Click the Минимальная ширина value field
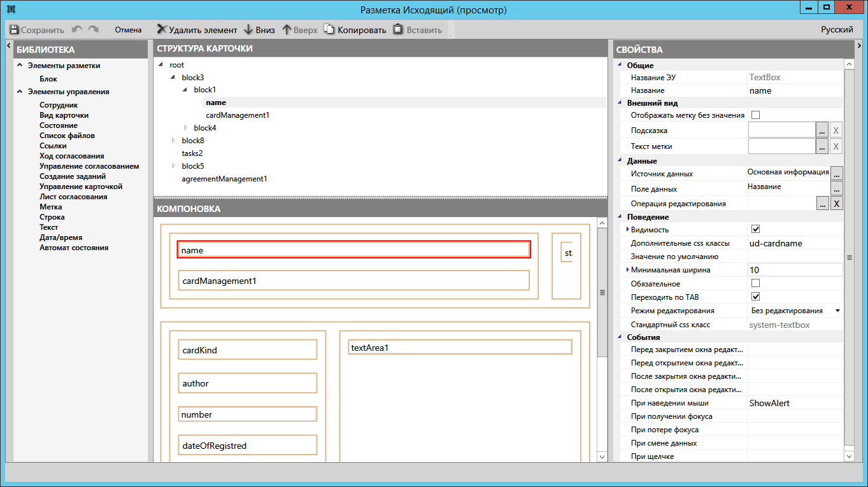The width and height of the screenshot is (868, 487). (x=795, y=270)
